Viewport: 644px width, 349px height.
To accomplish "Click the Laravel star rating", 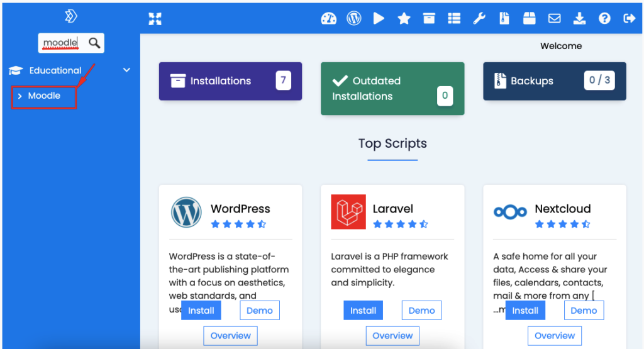I will [x=401, y=224].
